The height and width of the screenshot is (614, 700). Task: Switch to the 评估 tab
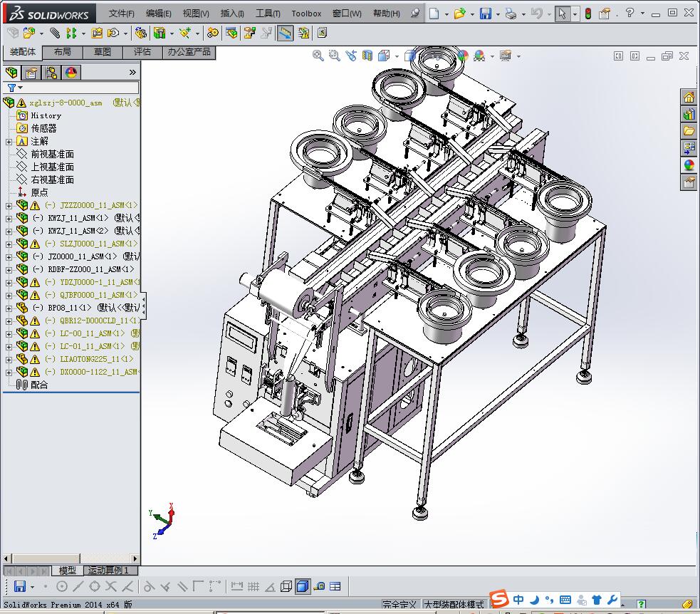click(142, 52)
